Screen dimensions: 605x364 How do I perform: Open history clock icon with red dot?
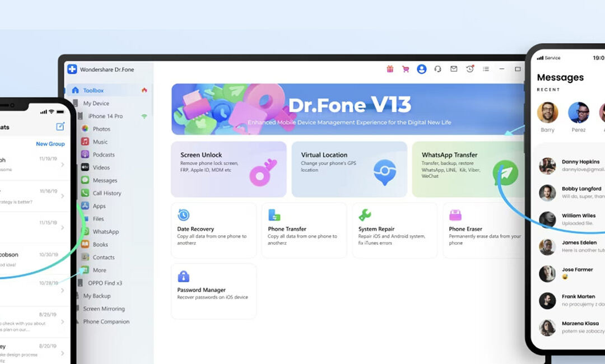[470, 69]
